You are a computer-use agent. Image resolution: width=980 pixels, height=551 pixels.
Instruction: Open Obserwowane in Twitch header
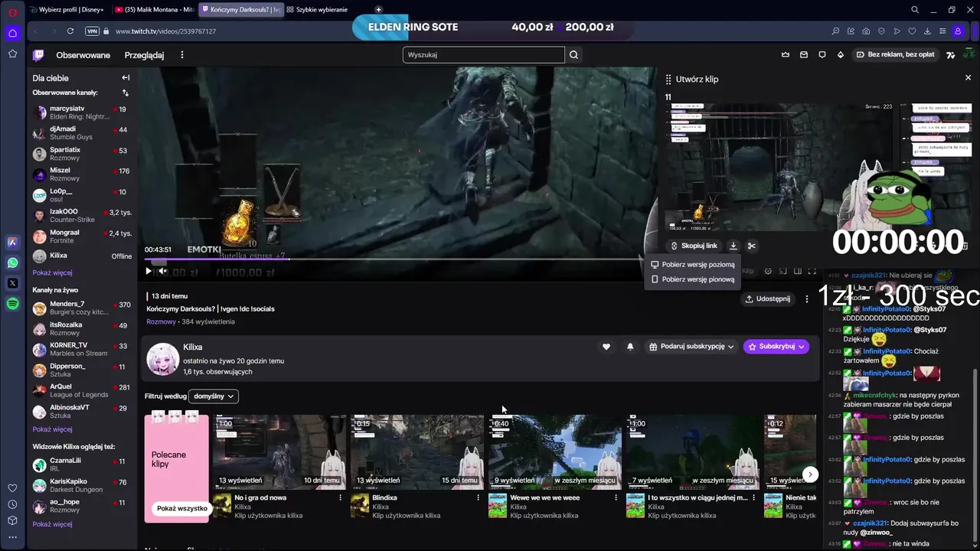pos(83,55)
